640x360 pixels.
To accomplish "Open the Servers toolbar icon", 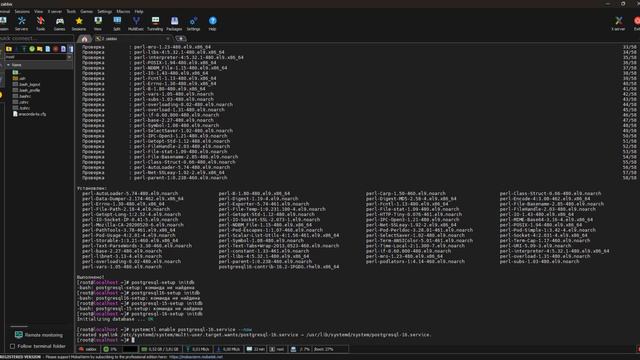I will click(21, 24).
